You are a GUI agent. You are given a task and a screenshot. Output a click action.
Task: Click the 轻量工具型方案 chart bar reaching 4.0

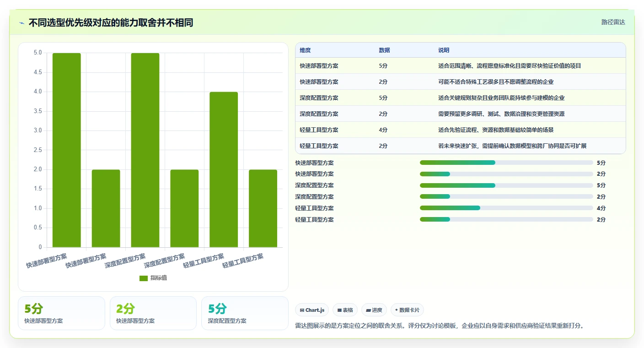[x=224, y=169]
